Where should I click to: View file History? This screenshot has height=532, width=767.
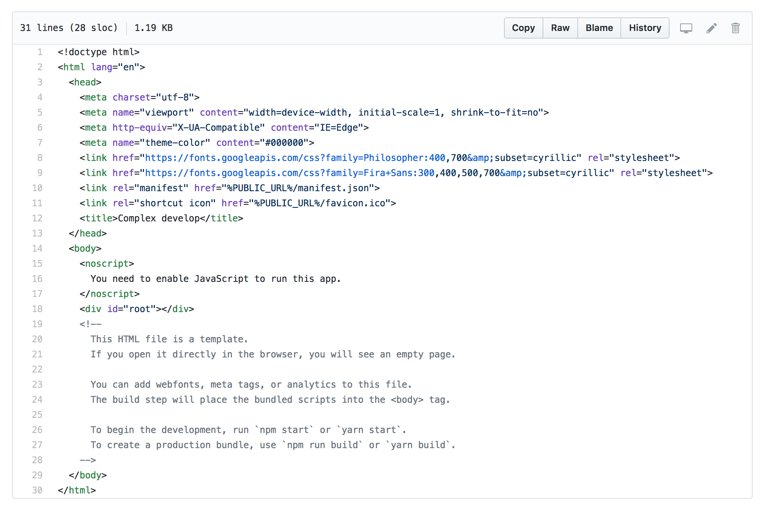point(645,28)
